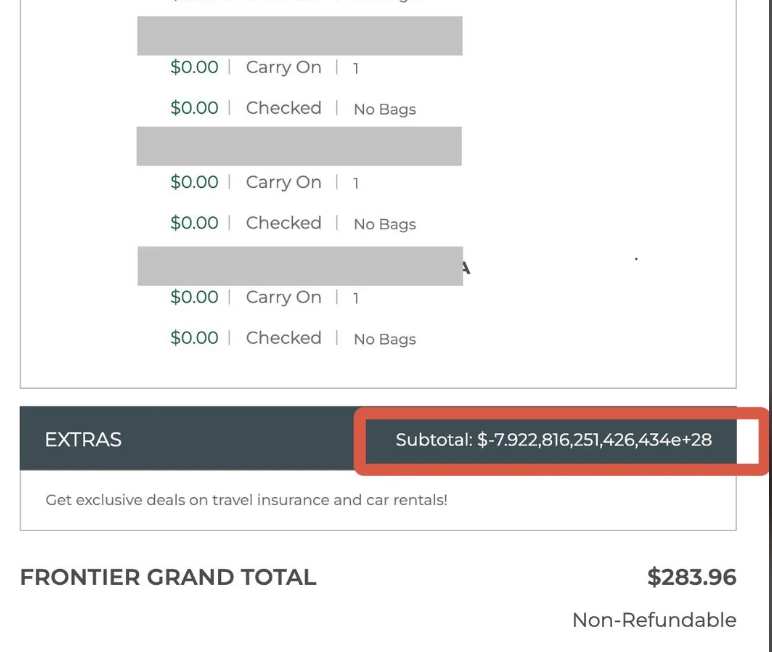The image size is (772, 652).
Task: Click Checked under the bottom passenger bar
Action: (283, 338)
